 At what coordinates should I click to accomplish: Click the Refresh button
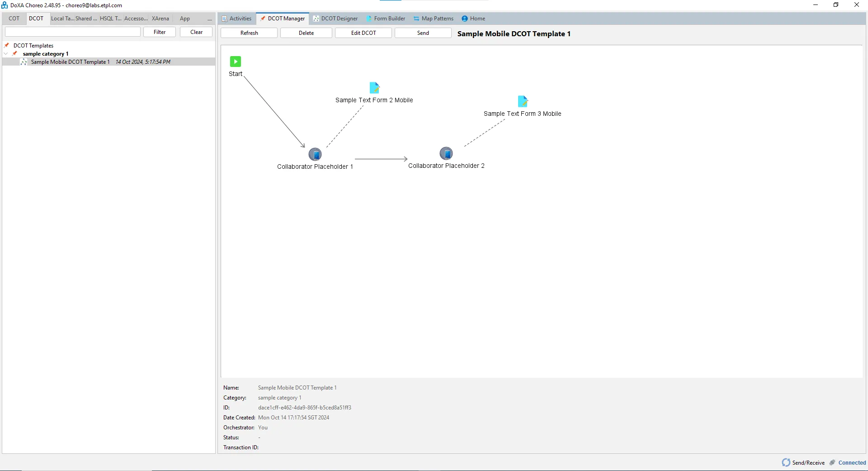click(249, 33)
